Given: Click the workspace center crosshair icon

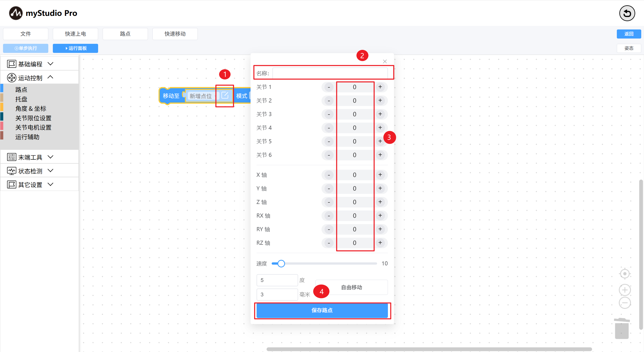Looking at the screenshot, I should pyautogui.click(x=625, y=274).
